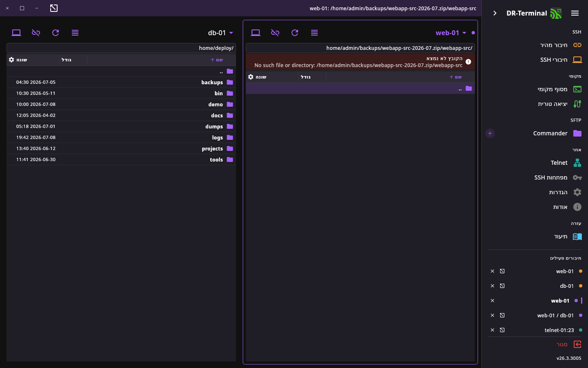Open the list menu icon in web-01 pane
This screenshot has height=368, width=588.
(x=314, y=33)
